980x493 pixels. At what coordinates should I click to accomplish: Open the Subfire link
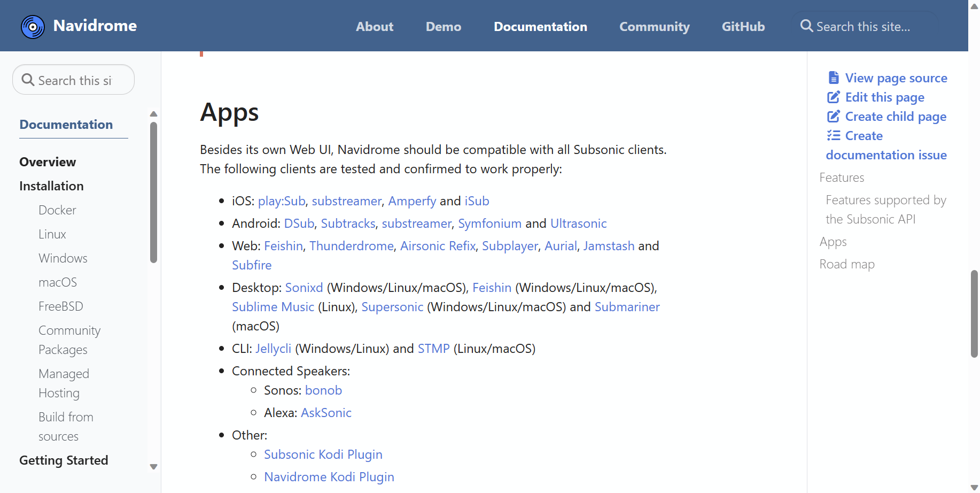tap(252, 265)
